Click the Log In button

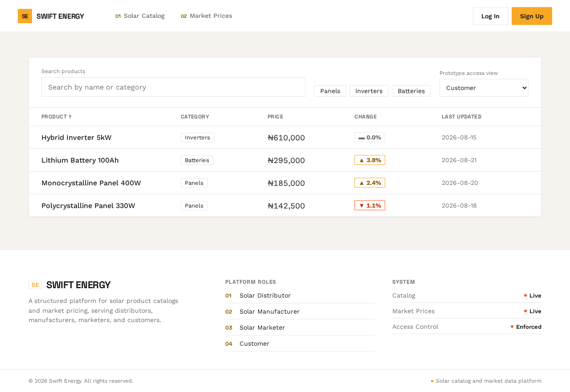point(490,16)
